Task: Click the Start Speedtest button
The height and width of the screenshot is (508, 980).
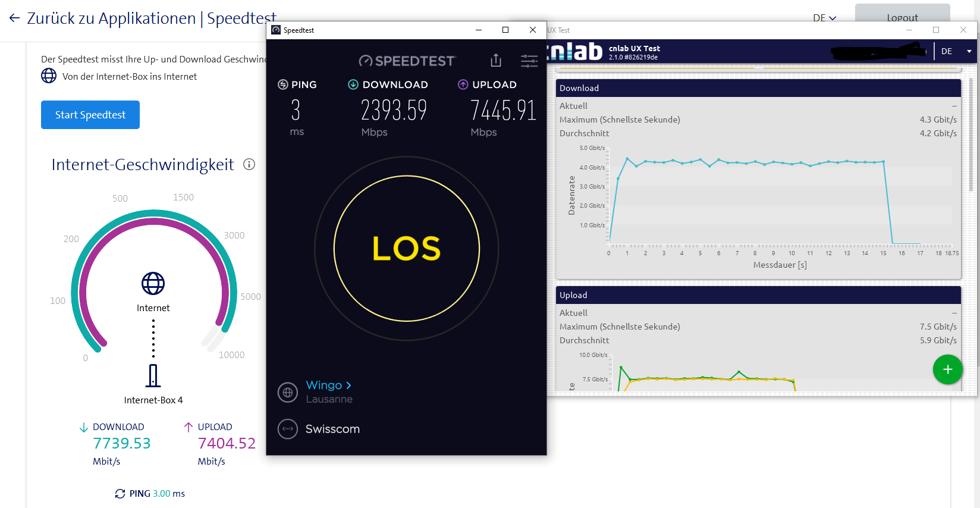Action: coord(90,115)
